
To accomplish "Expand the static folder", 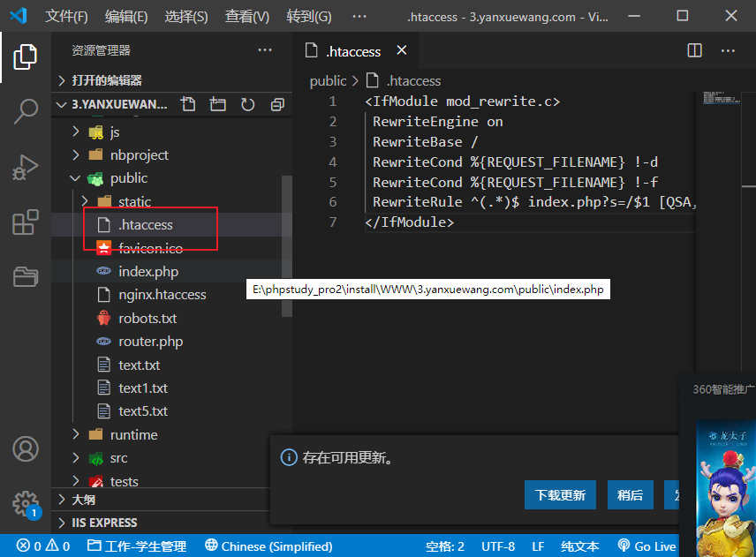I will point(171,201).
